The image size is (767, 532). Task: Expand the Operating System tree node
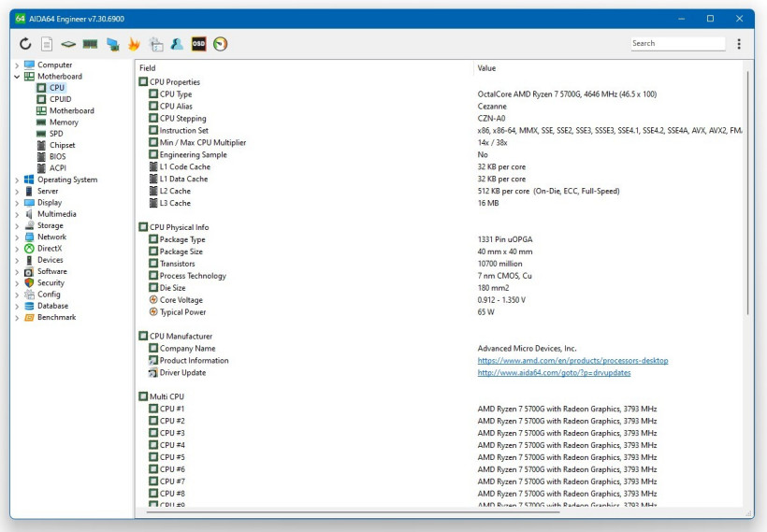17,180
